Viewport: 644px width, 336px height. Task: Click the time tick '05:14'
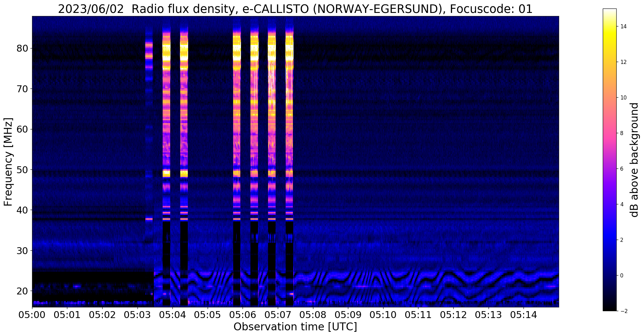point(524,314)
